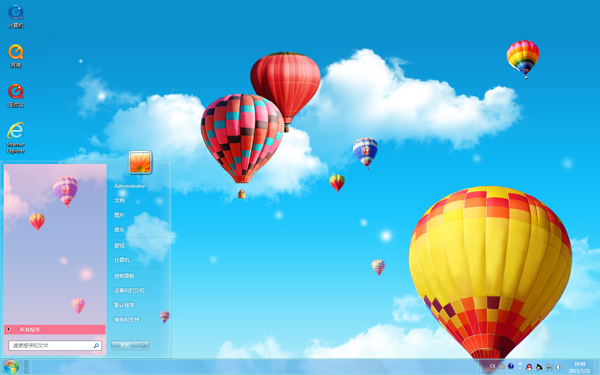Open the 回收站 recycle bin desktop icon

[16, 96]
